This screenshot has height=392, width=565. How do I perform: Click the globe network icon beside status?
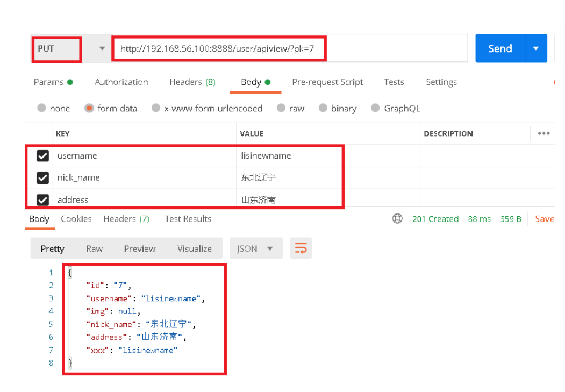(x=397, y=218)
